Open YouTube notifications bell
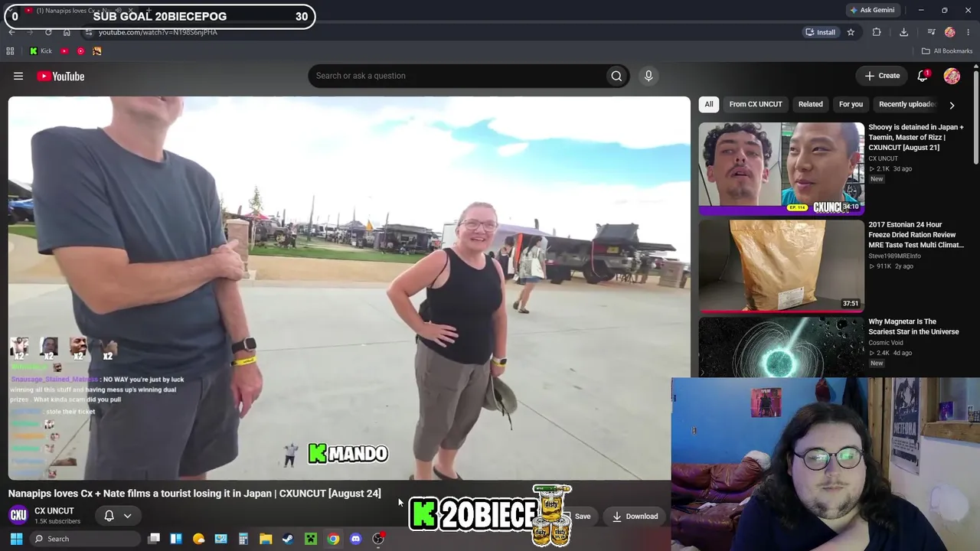 [923, 76]
